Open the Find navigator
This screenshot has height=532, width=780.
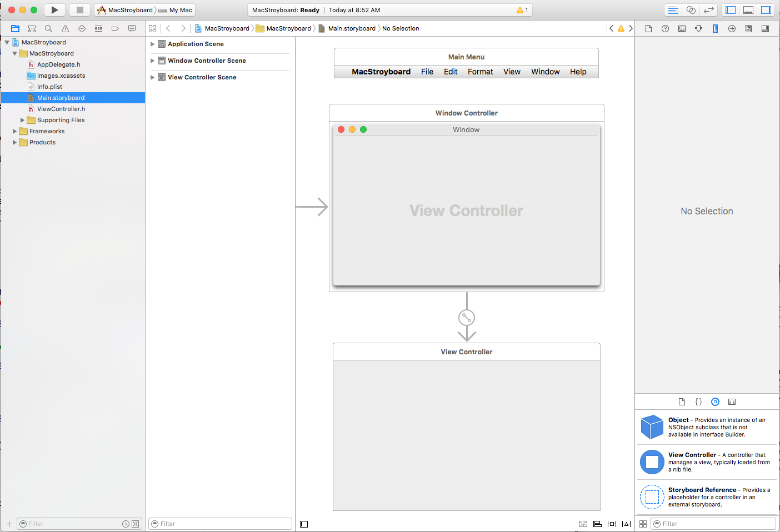coord(48,28)
